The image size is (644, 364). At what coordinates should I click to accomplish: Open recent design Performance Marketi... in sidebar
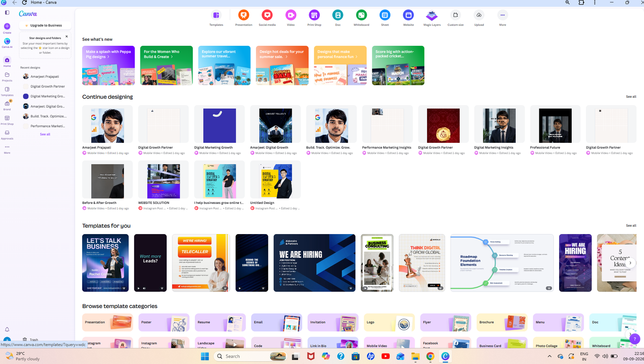click(x=45, y=126)
